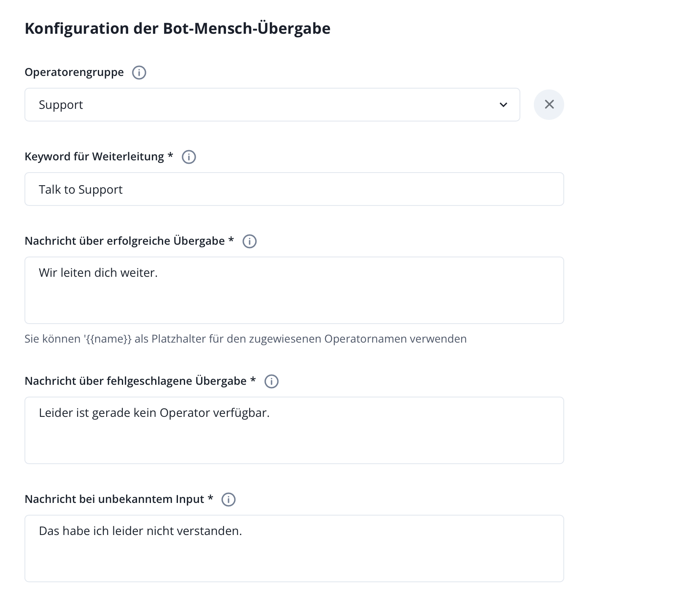Click the Operatorengruppe label
This screenshot has height=616, width=689.
point(74,73)
